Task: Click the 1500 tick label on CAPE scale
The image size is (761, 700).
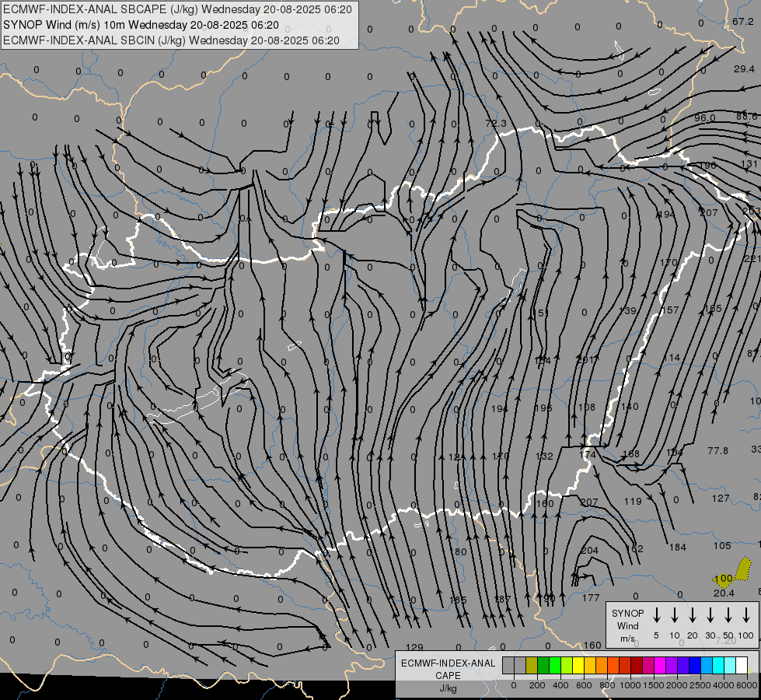Action: click(653, 685)
